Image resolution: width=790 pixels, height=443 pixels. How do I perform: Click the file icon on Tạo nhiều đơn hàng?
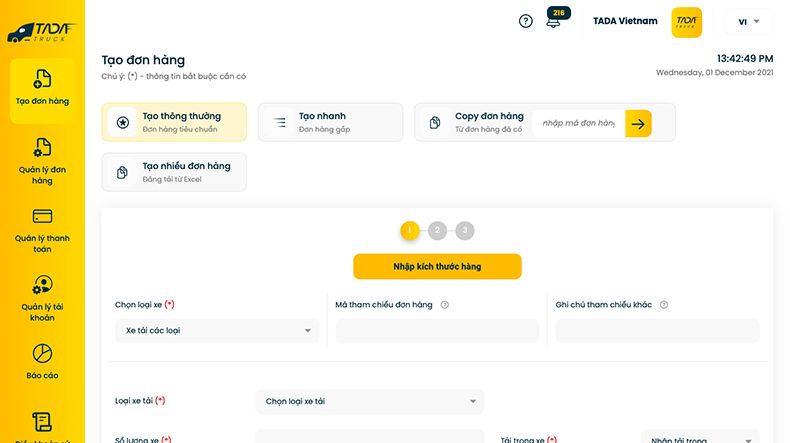pos(122,172)
